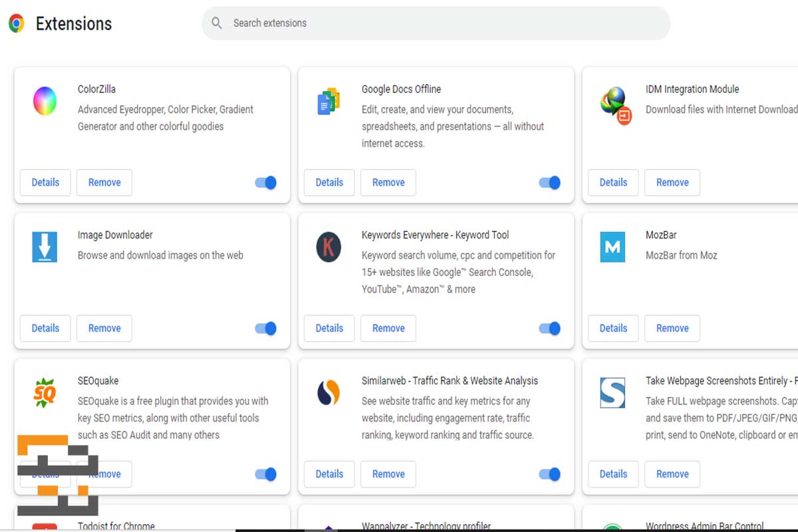798x532 pixels.
Task: Switch off the Similarweb extension toggle
Action: [x=550, y=474]
